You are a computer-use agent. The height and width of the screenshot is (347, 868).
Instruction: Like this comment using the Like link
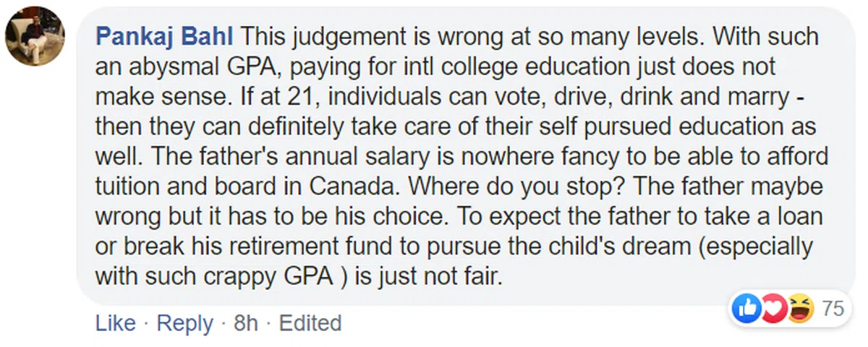coord(115,323)
